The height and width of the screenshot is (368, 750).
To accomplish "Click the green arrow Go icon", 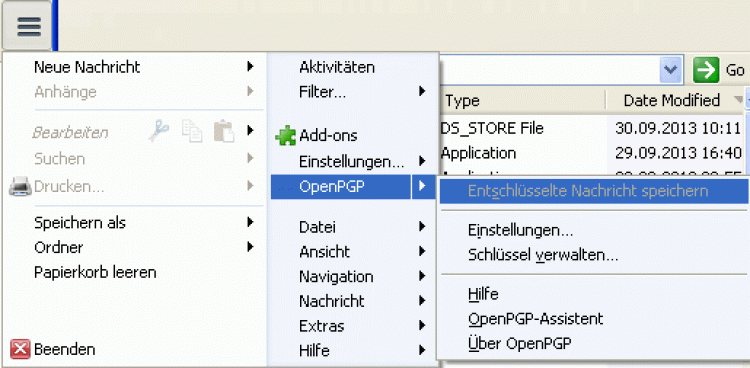I will [706, 70].
